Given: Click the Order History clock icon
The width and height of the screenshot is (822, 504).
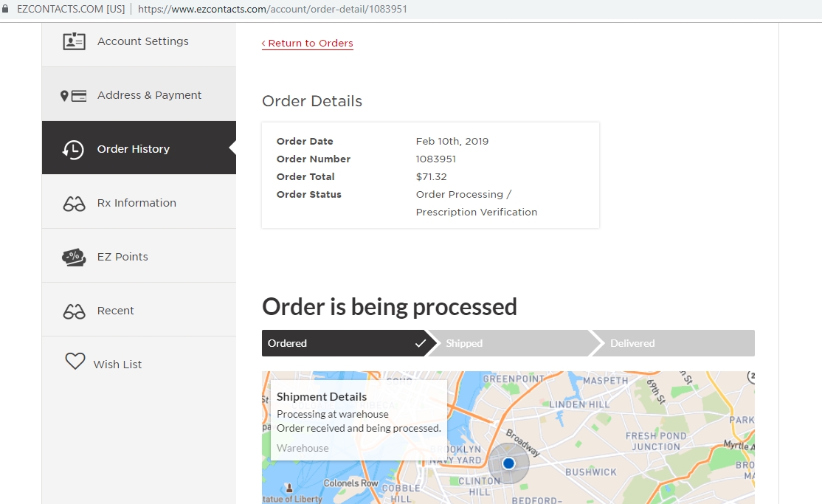Looking at the screenshot, I should [x=73, y=150].
